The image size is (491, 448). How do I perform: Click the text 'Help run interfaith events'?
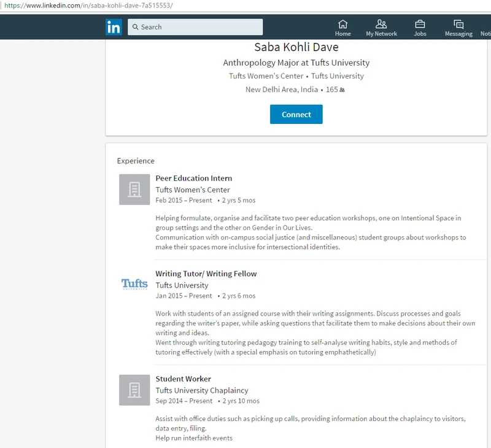tap(194, 438)
